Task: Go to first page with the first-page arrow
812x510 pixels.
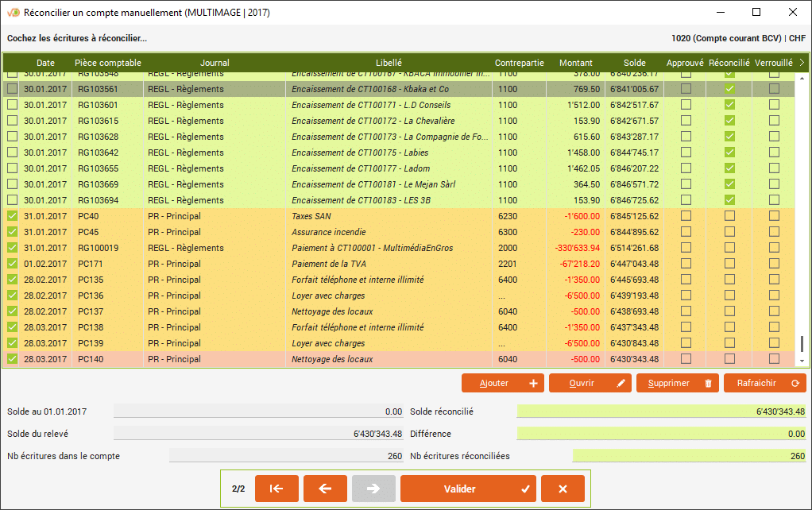Action: (276, 489)
